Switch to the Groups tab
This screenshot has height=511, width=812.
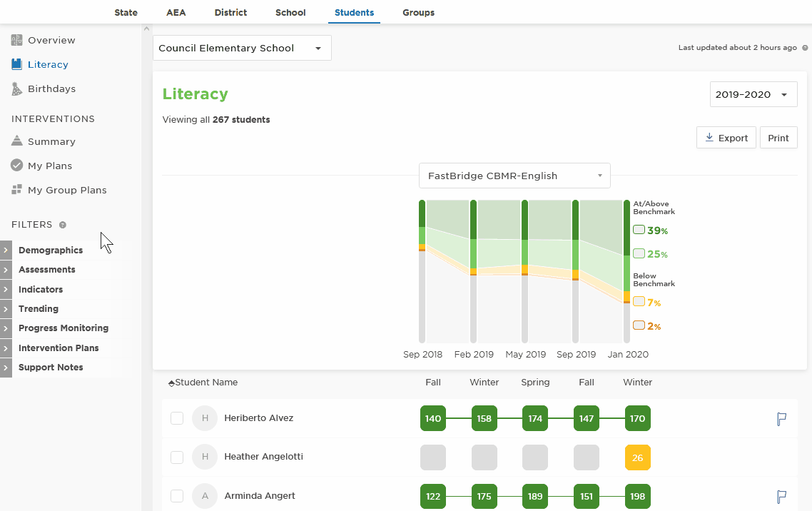click(x=418, y=12)
